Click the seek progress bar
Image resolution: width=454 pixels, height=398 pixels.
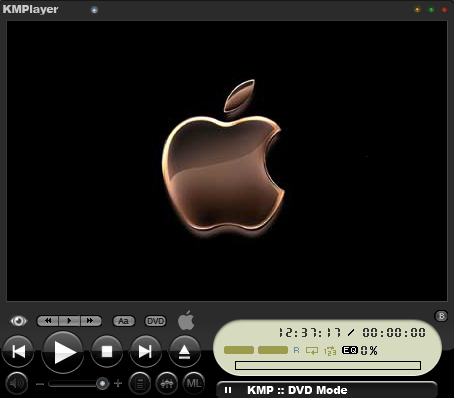(x=328, y=365)
